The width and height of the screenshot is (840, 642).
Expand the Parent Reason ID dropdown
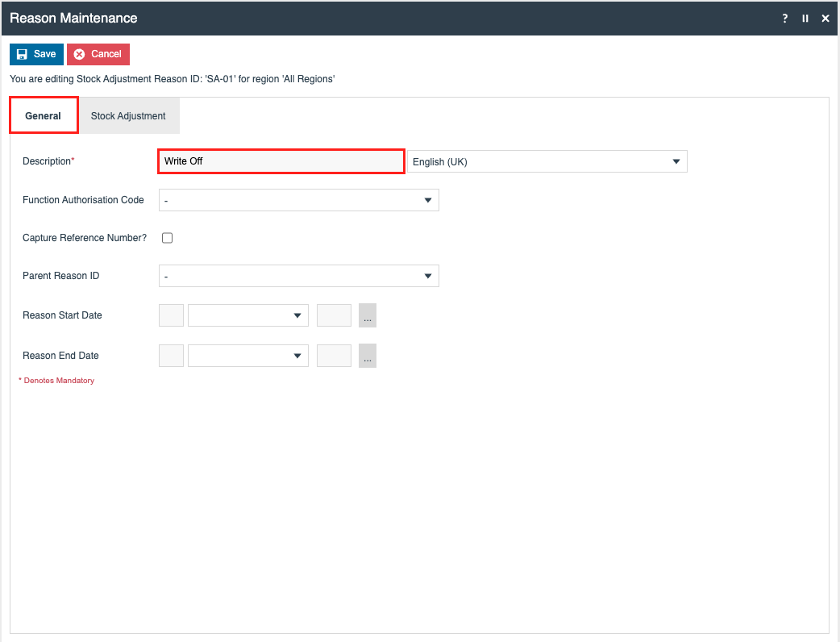(298, 276)
